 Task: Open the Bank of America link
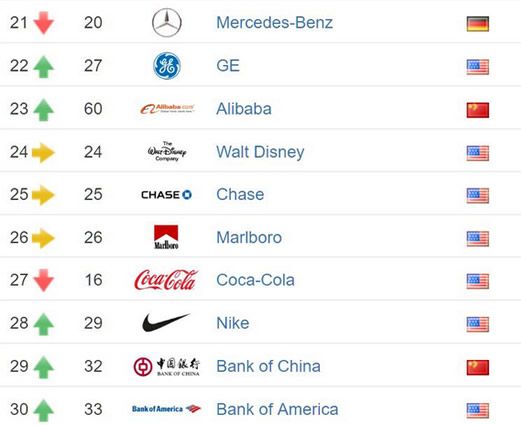coord(277,409)
